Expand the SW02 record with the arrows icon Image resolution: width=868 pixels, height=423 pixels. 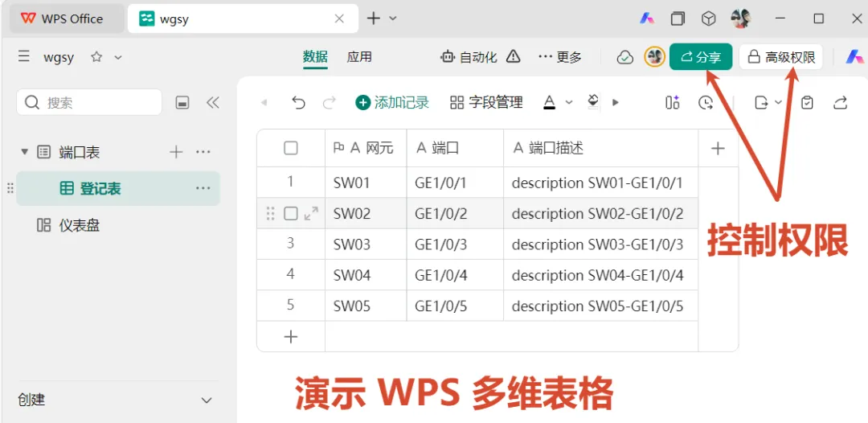pos(311,214)
